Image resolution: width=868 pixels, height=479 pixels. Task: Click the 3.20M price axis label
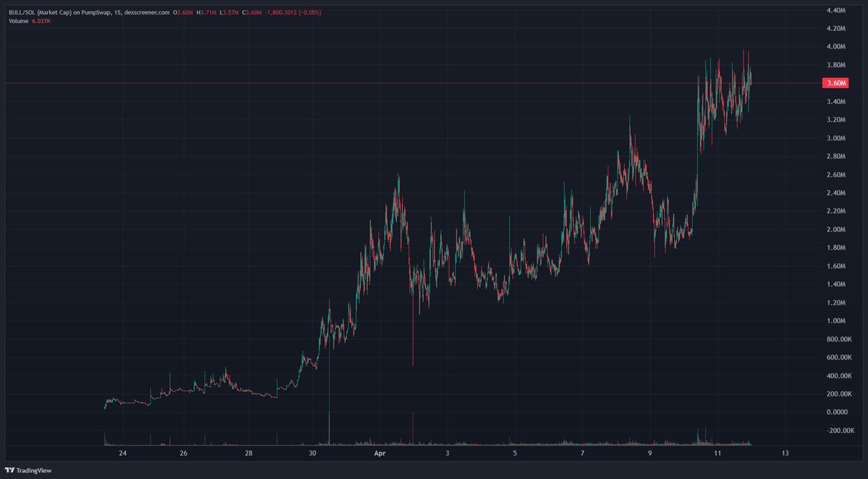tap(835, 119)
